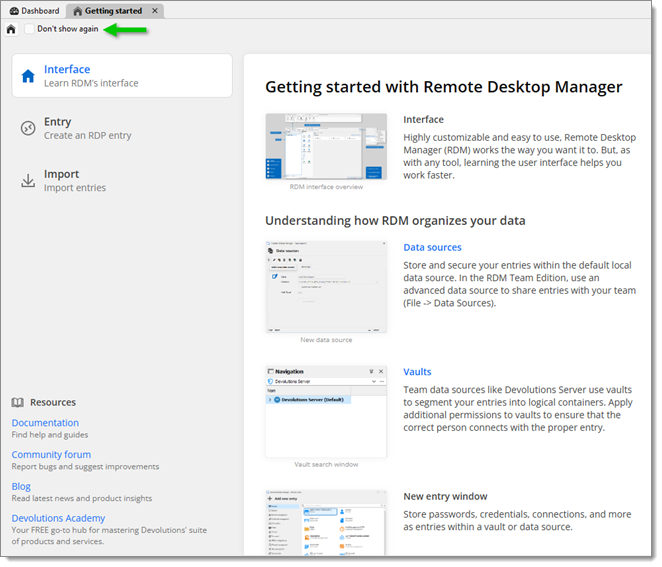Switch to the Dashboard tab

coord(35,11)
